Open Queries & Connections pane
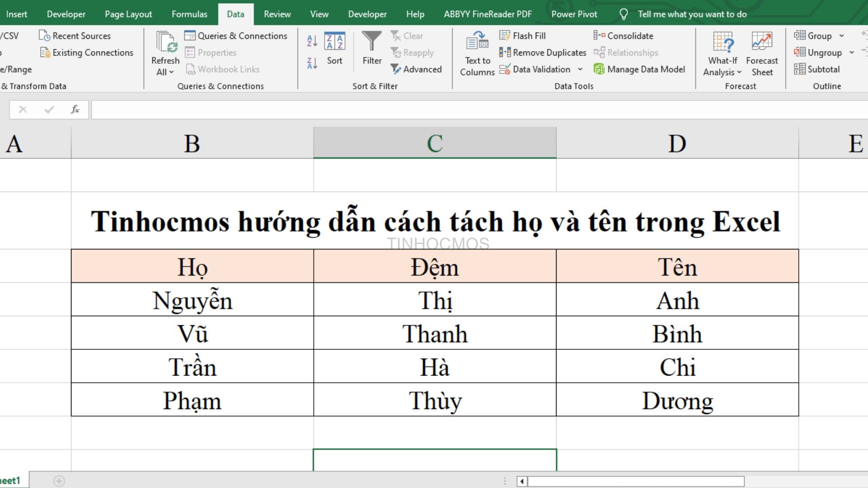This screenshot has width=868, height=488. point(236,36)
